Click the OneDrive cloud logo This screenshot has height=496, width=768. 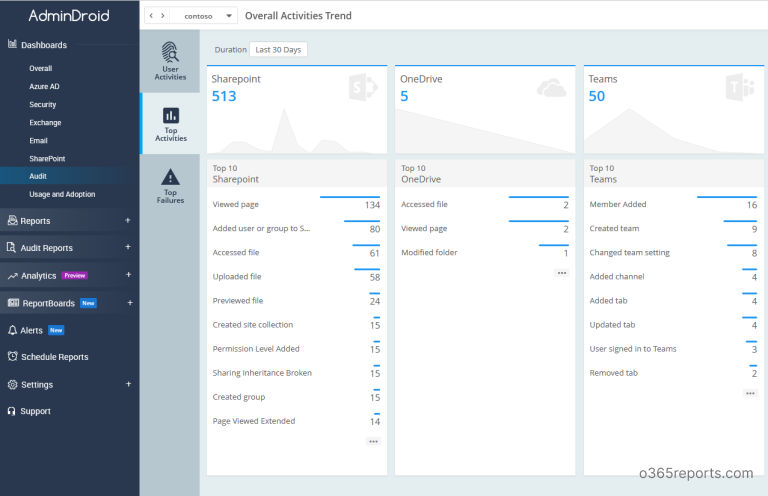click(552, 88)
